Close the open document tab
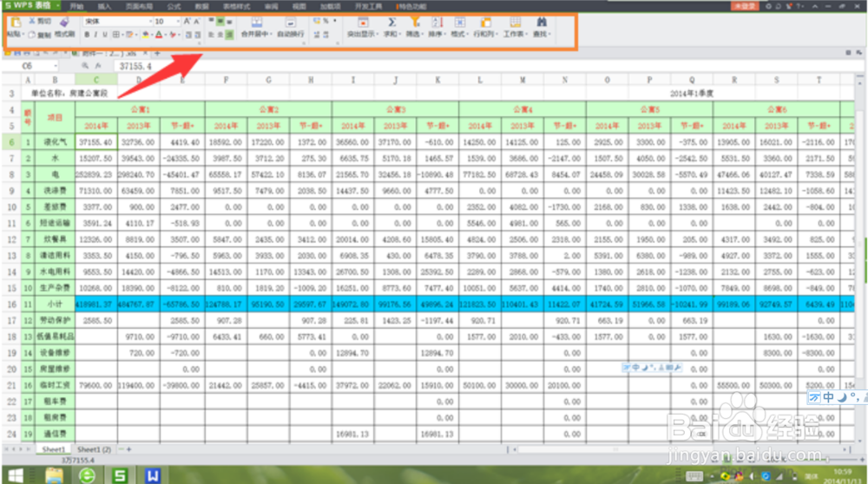Screen dimensions: 868x484 [x=145, y=53]
